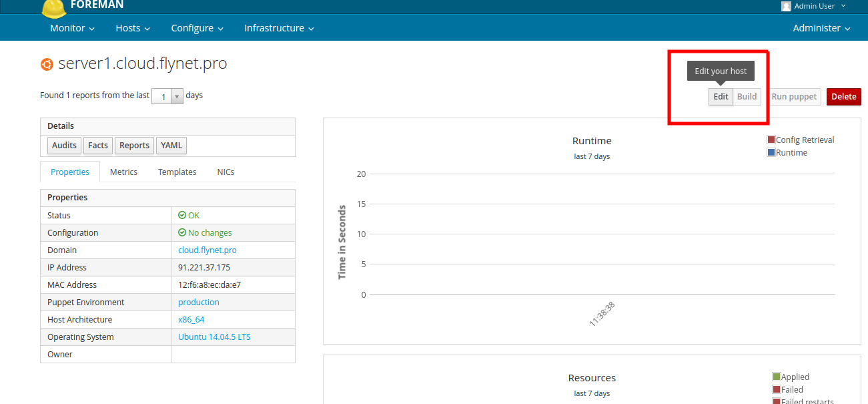Click the Edit host button
This screenshot has height=404, width=868.
click(x=721, y=96)
